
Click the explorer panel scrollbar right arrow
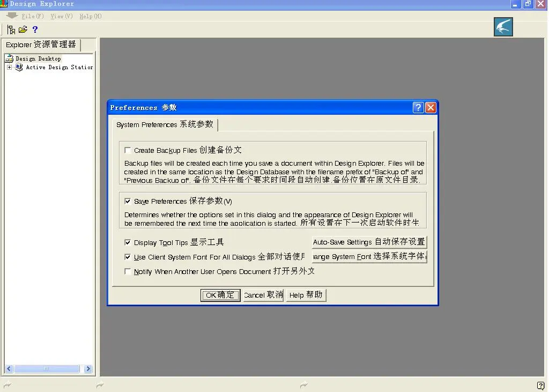point(88,368)
